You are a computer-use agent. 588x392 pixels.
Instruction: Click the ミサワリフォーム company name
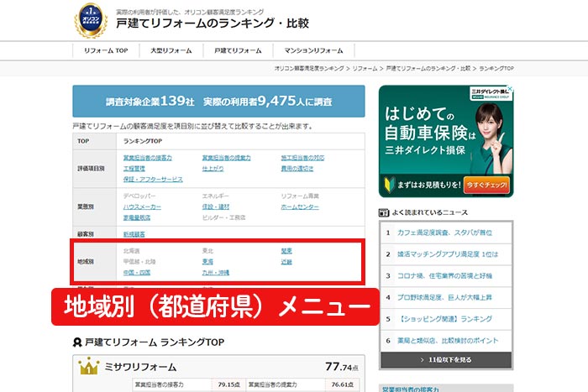140,368
